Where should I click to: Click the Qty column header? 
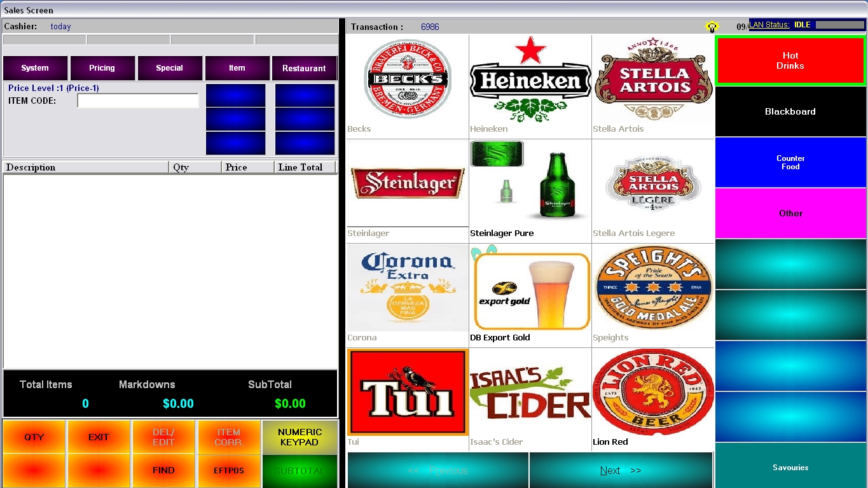point(195,167)
